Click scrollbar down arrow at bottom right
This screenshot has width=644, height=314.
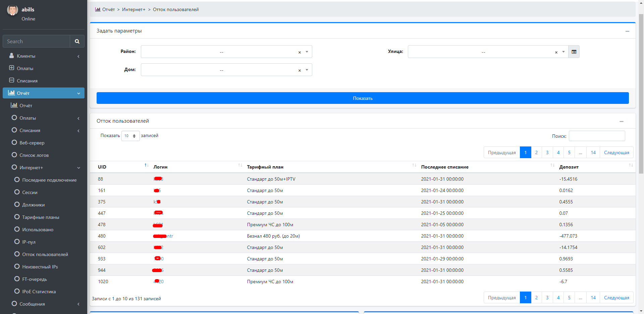(x=641, y=311)
